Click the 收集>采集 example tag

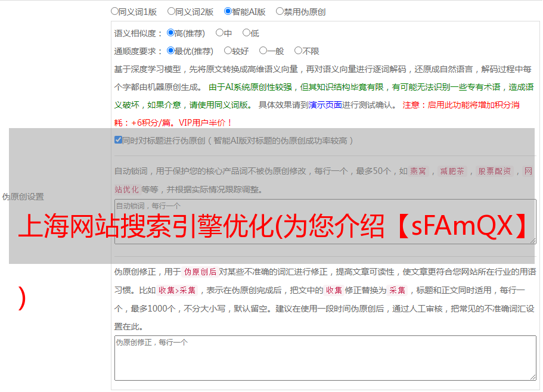click(177, 290)
